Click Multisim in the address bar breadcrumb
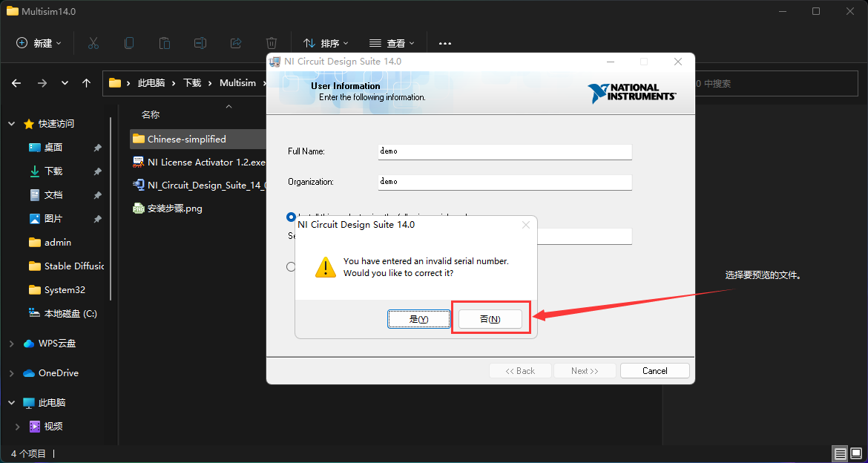The width and height of the screenshot is (868, 463). pyautogui.click(x=238, y=83)
